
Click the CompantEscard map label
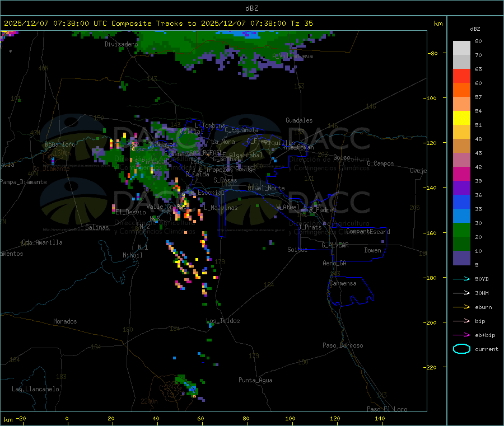368,231
